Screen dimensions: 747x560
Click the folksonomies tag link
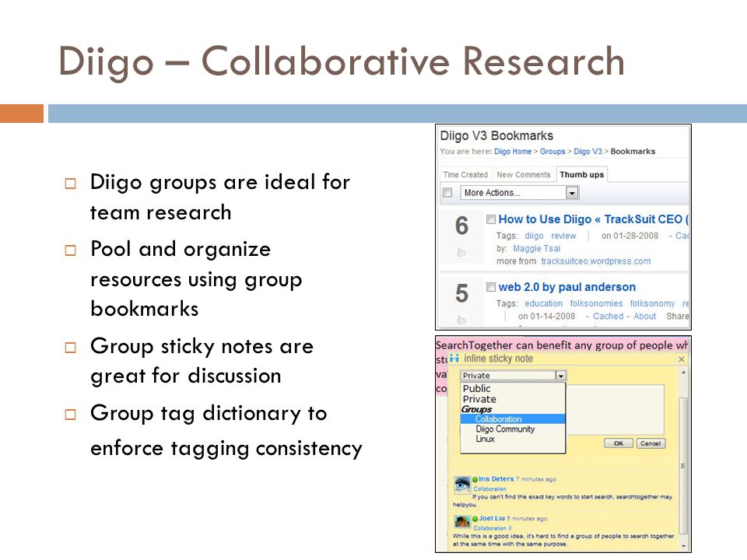click(x=597, y=303)
